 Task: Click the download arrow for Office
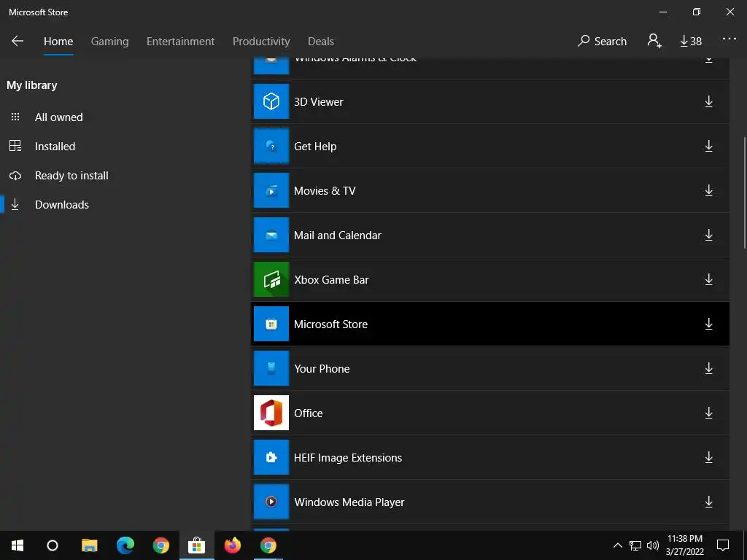pos(708,413)
